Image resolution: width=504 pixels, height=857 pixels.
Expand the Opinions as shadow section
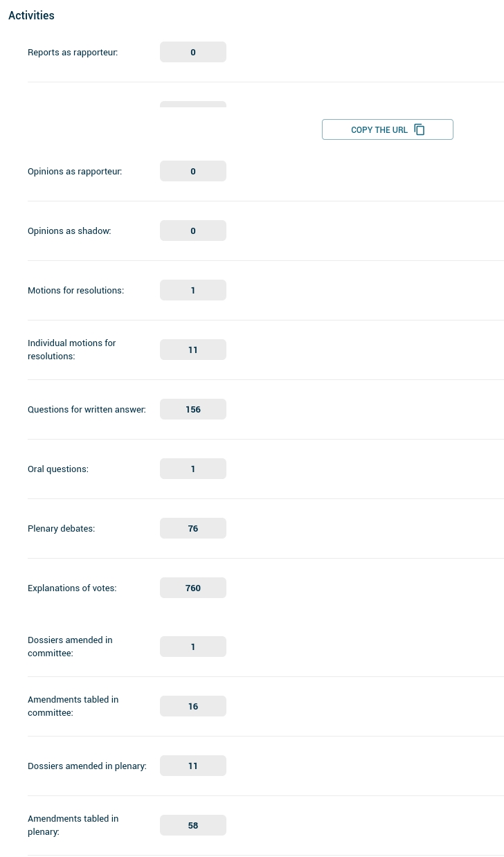tap(193, 231)
